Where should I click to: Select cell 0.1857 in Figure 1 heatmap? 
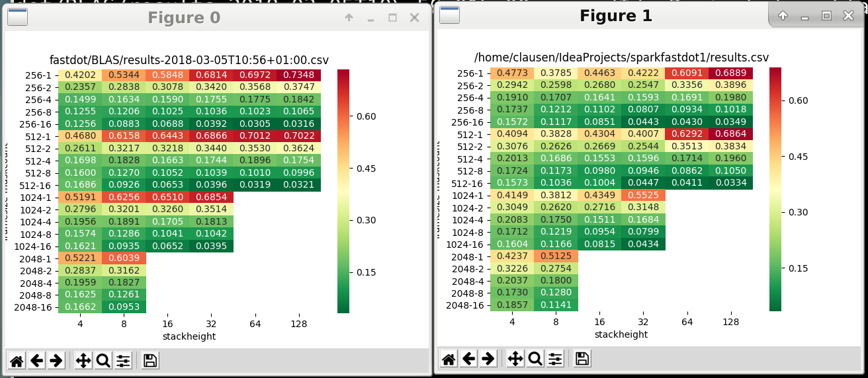tap(512, 305)
